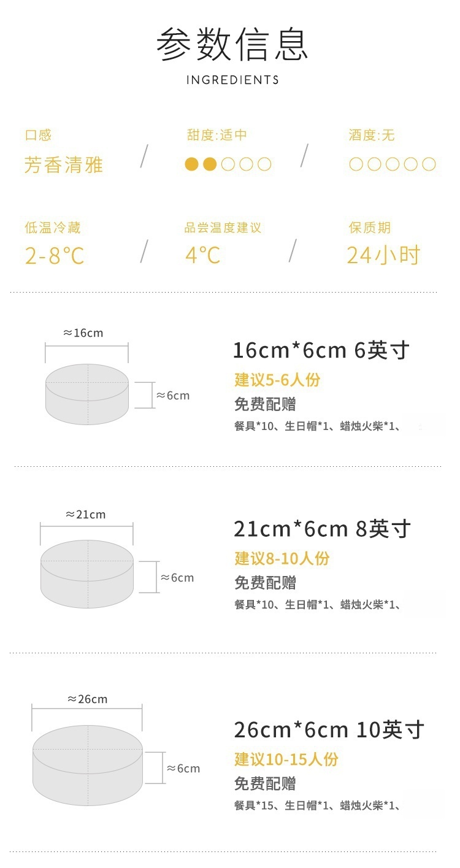Select the middle alcohol-level circle
This screenshot has width=460, height=868.
393,164
